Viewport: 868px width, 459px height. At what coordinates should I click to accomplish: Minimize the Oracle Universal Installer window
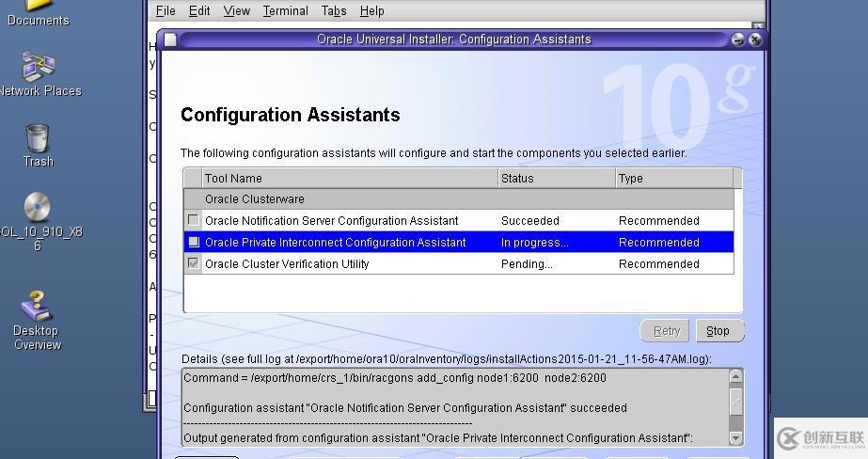738,40
